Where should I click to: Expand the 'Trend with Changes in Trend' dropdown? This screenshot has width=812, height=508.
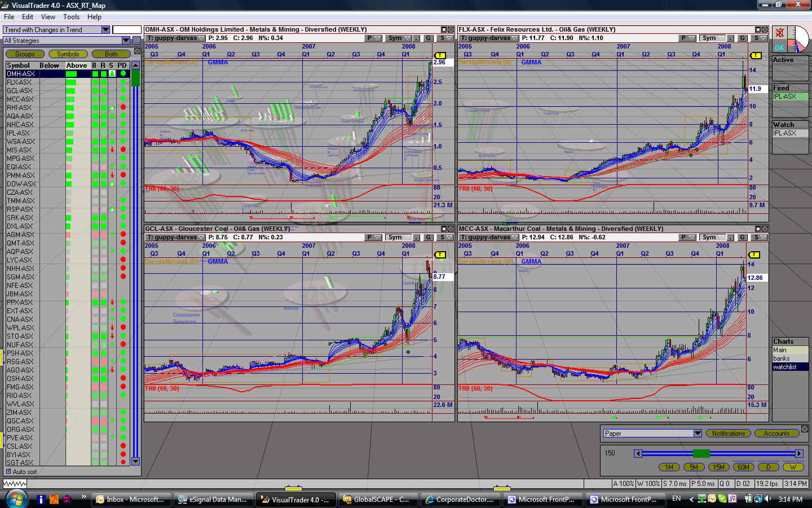coord(105,30)
